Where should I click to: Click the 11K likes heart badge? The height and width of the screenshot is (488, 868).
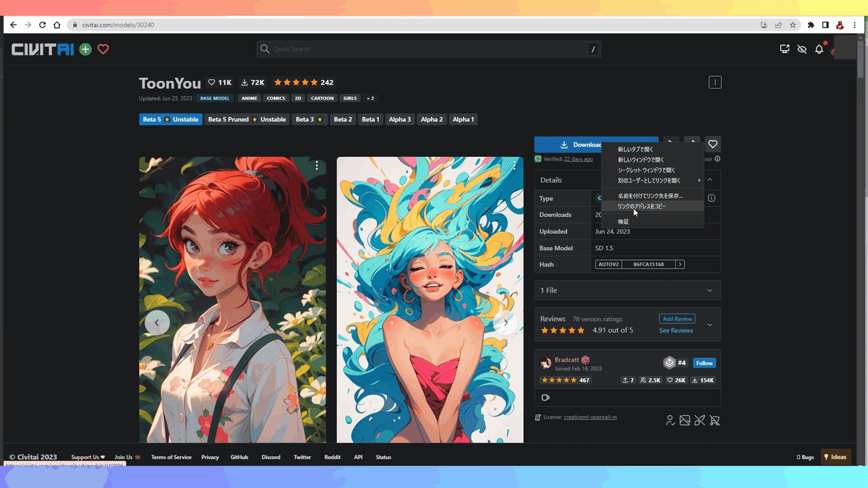tap(220, 82)
